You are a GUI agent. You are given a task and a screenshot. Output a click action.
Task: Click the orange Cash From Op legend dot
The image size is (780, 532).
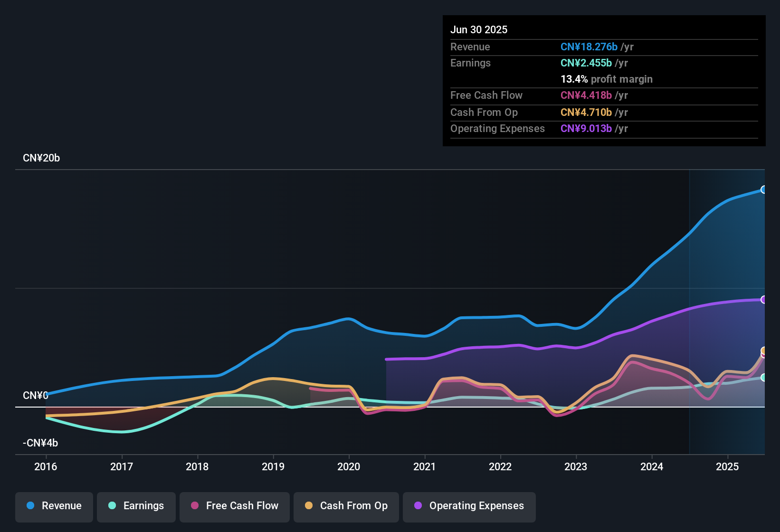coord(308,506)
